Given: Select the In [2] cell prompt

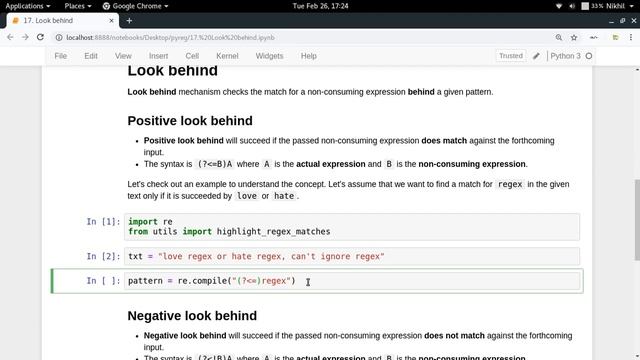Looking at the screenshot, I should (x=103, y=256).
